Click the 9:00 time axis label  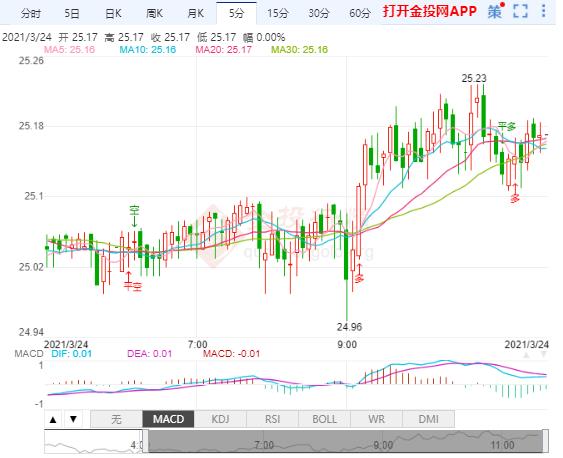347,345
